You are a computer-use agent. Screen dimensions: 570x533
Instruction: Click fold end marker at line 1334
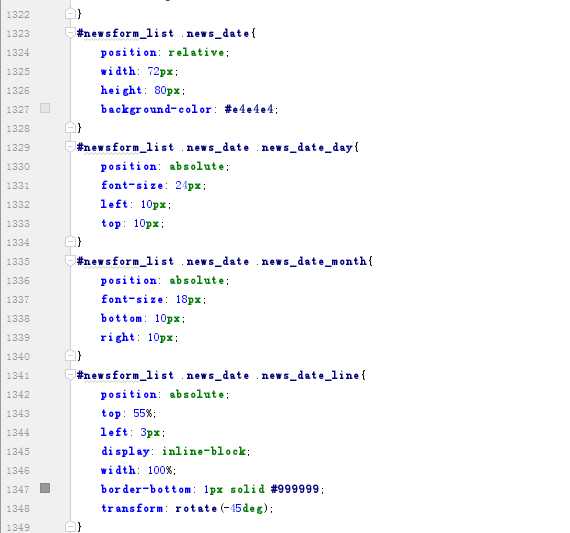(70, 241)
